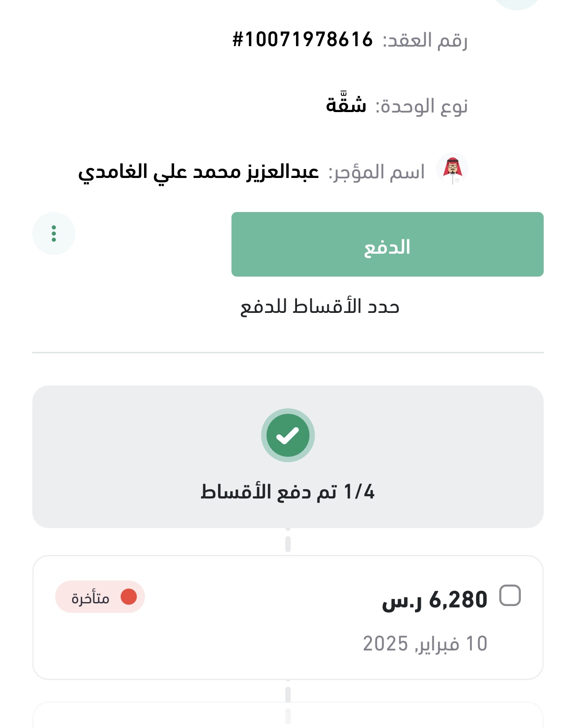This screenshot has height=728, width=576.
Task: Tap the landlord avatar icon
Action: [452, 169]
